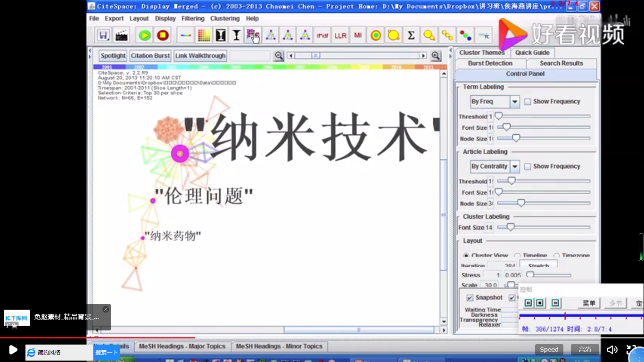Screen dimensions: 644x362
Task: Switch to the Burst Detection tab
Action: point(490,63)
